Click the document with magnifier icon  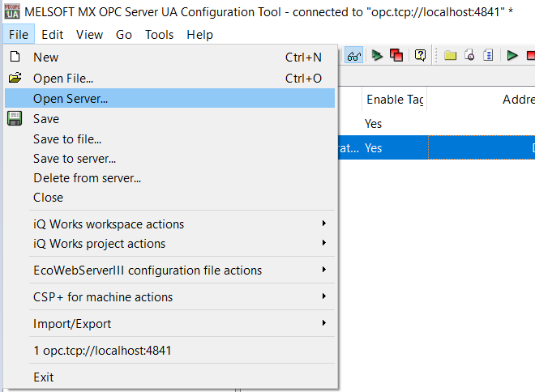[469, 55]
